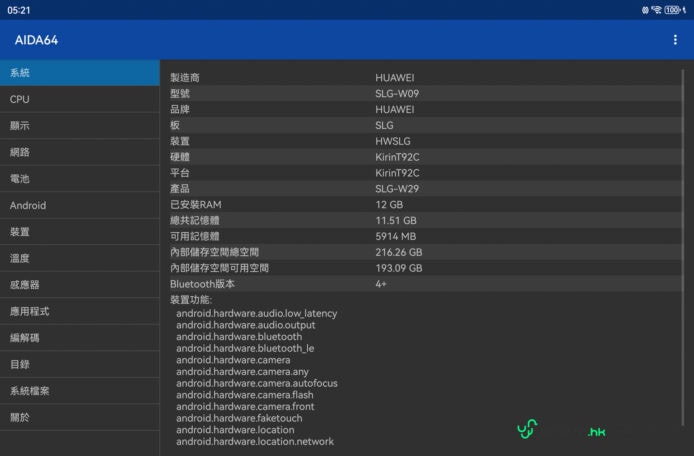Open the 系統檔案 system files section
Image resolution: width=694 pixels, height=456 pixels.
coord(80,391)
